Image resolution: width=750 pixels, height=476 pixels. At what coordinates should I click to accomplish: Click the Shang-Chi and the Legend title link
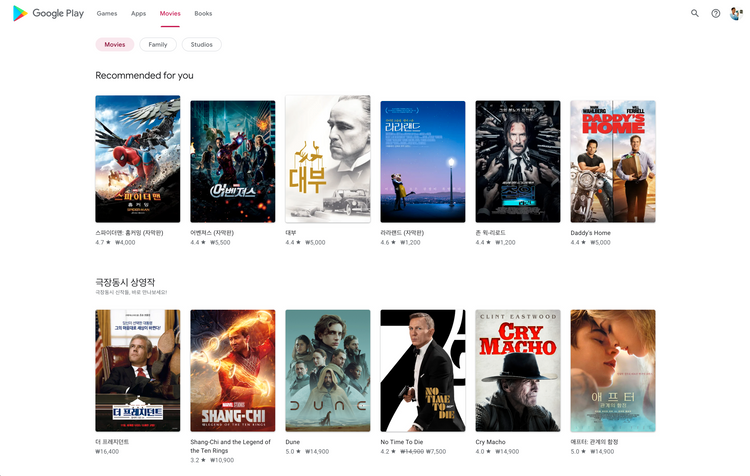point(231,446)
